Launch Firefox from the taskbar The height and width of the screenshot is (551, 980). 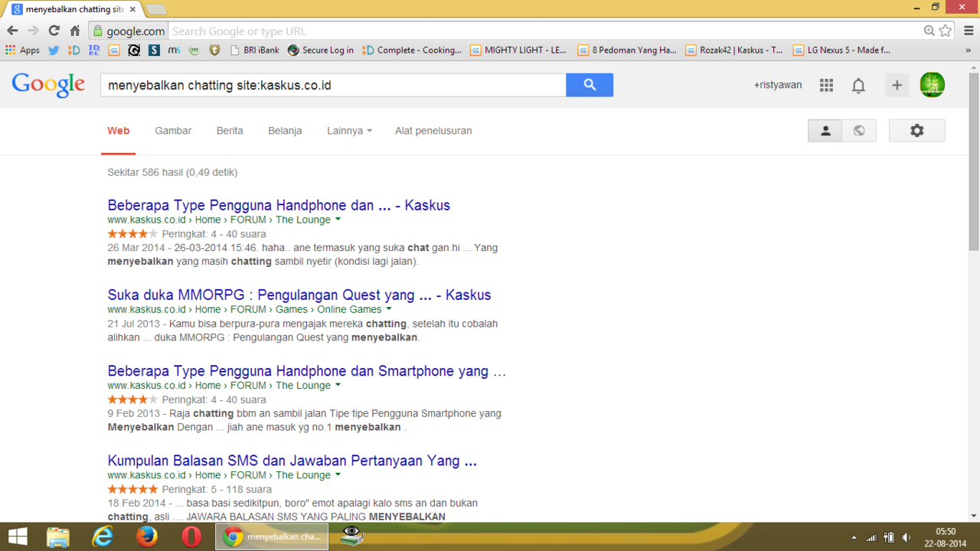coord(146,536)
